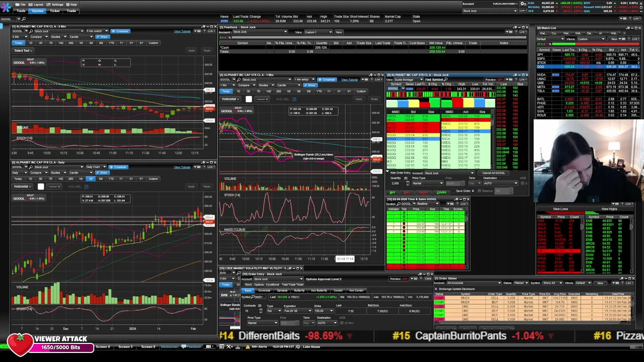Screen dimensions: 644x362
Task: Switch to the Ticker tab
Action: 55,11
